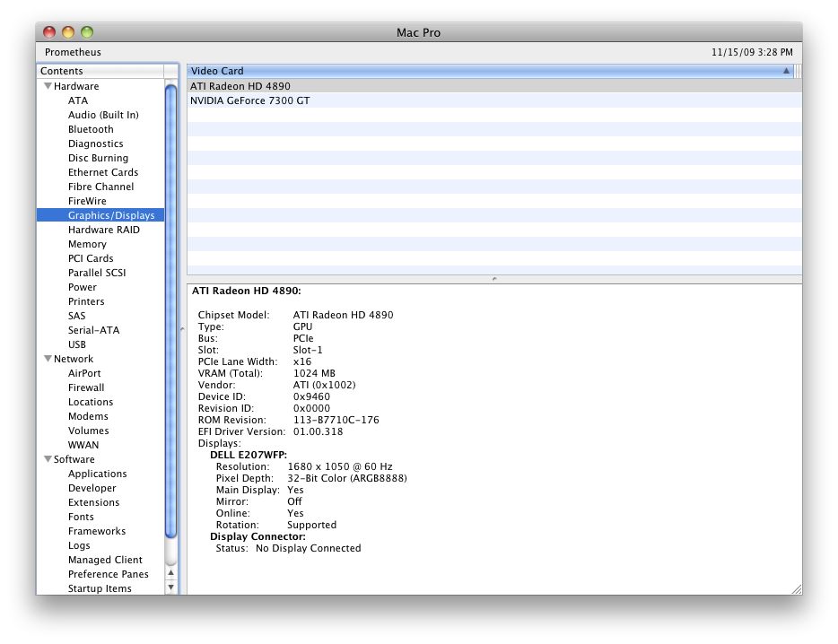Collapse the Hardware disclosure triangle
The height and width of the screenshot is (644, 838).
48,86
